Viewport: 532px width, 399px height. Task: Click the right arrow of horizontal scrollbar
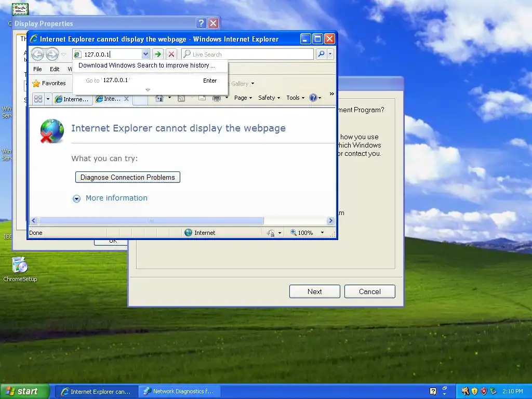[x=330, y=220]
